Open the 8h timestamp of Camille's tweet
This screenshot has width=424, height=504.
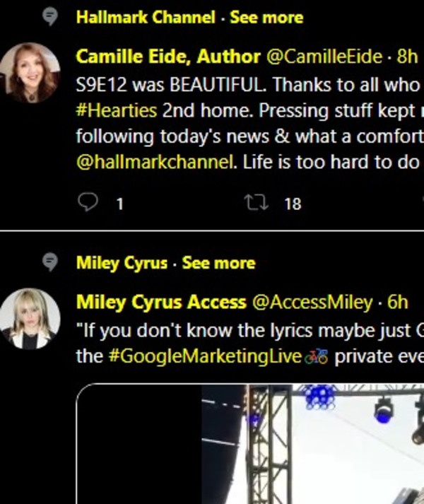tap(408, 56)
